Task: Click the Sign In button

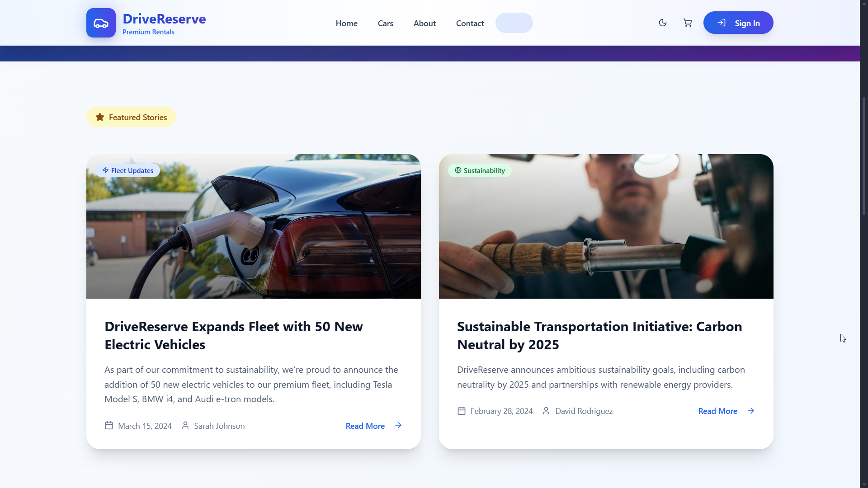Action: point(738,23)
